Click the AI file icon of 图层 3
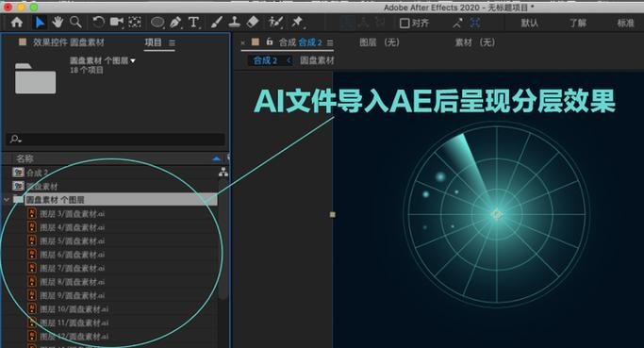The height and width of the screenshot is (348, 644). pyautogui.click(x=32, y=213)
